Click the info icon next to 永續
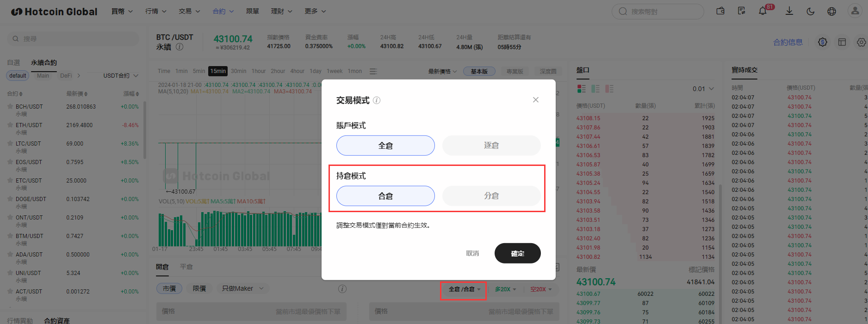868x324 pixels. pyautogui.click(x=180, y=47)
